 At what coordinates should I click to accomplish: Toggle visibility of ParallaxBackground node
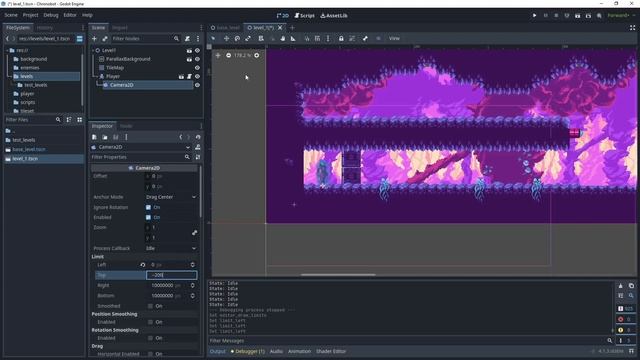pyautogui.click(x=197, y=59)
